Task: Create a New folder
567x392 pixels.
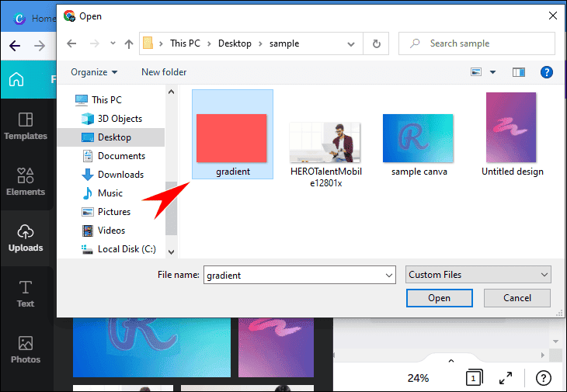Action: pos(164,72)
